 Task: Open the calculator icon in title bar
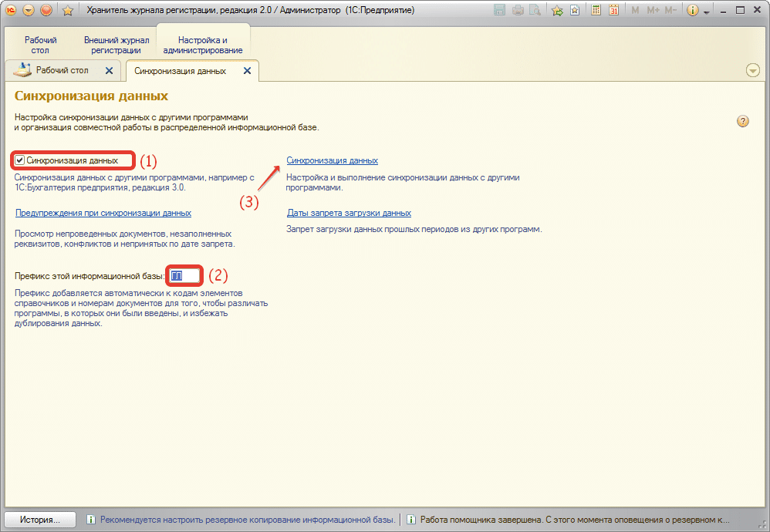click(596, 10)
